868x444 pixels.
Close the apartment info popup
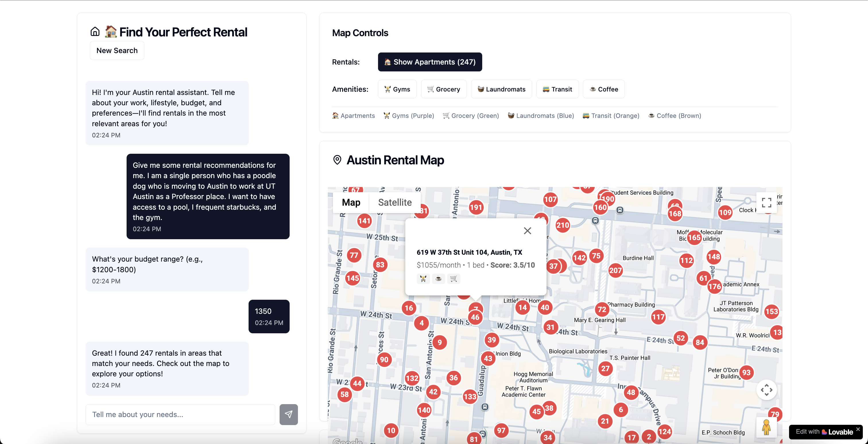(x=527, y=231)
